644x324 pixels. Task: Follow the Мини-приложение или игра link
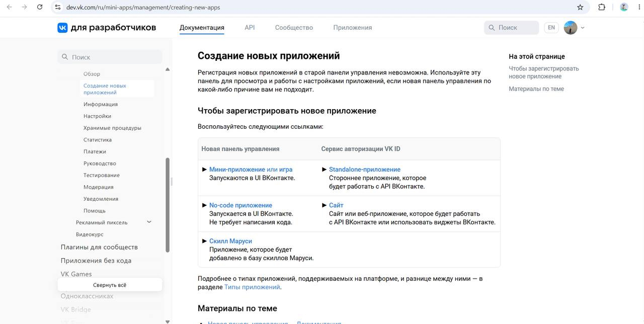[x=251, y=170]
